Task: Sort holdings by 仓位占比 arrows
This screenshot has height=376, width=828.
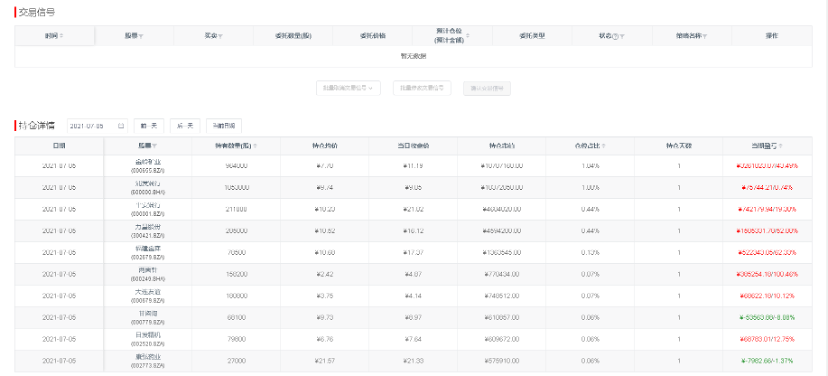Action: pyautogui.click(x=604, y=145)
